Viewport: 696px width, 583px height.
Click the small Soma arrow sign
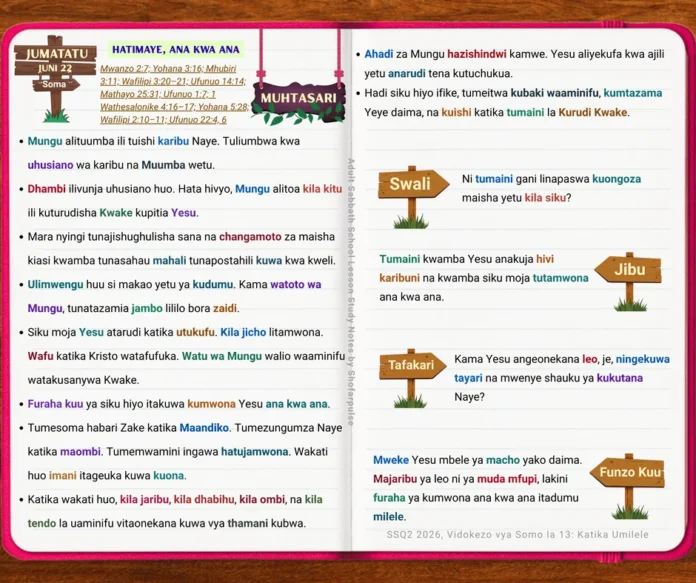tap(55, 84)
